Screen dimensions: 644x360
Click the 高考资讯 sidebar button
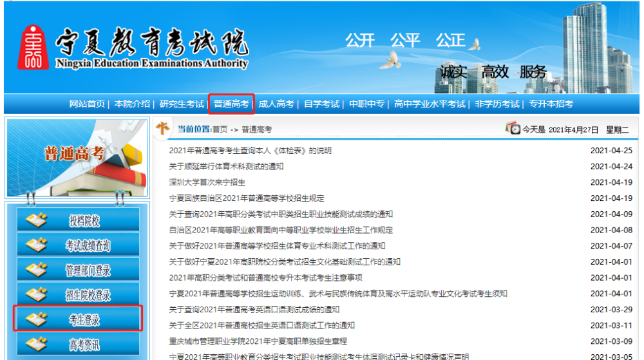coord(78,344)
